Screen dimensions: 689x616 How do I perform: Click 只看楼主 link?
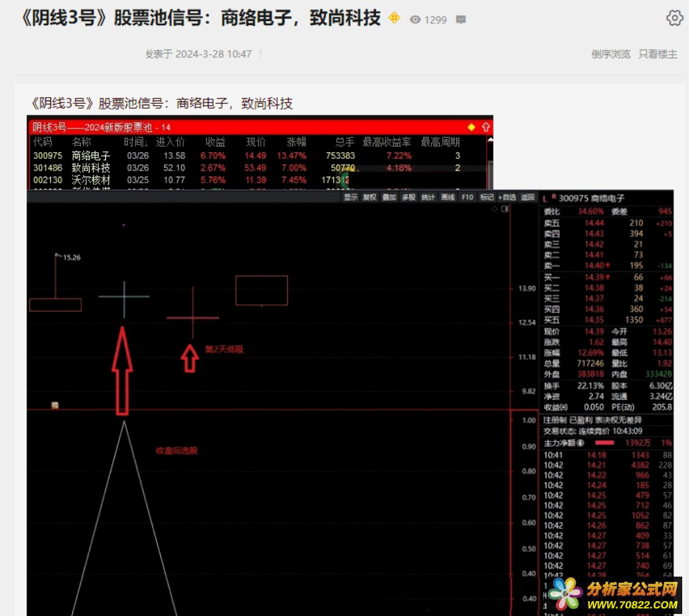[x=658, y=54]
